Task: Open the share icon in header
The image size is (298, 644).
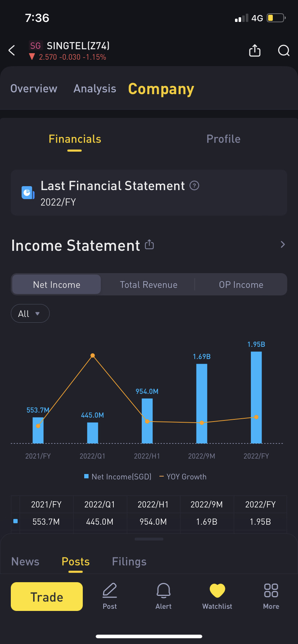Action: pos(255,50)
